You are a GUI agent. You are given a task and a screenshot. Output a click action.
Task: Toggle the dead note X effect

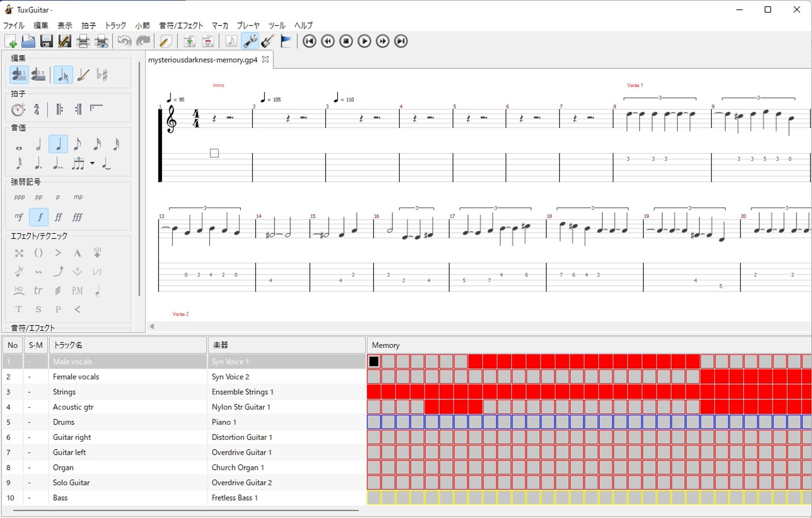click(19, 253)
